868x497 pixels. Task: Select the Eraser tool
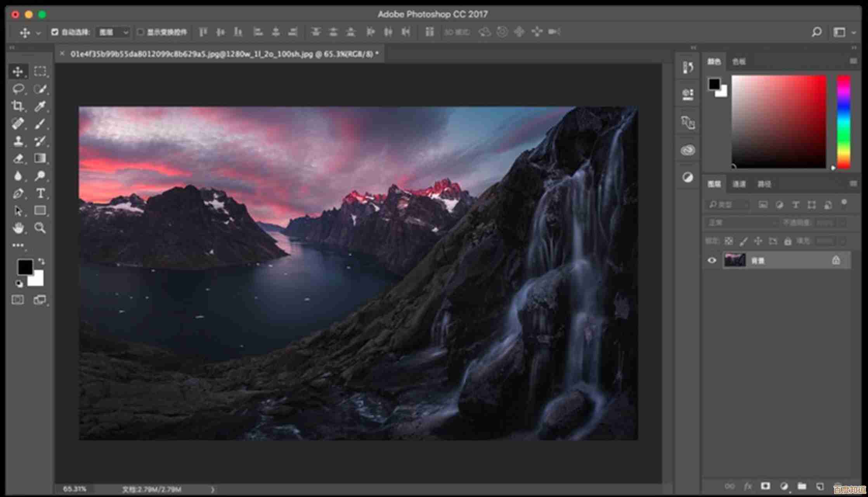tap(17, 158)
